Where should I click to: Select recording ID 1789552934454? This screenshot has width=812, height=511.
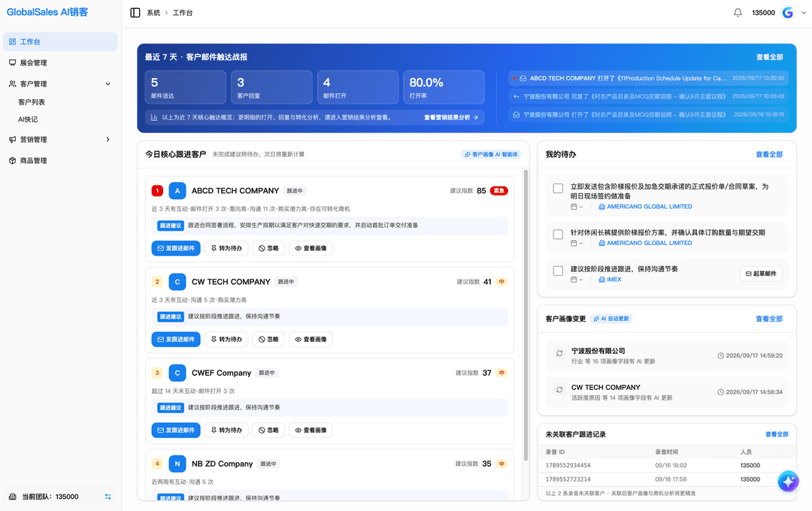pos(568,465)
